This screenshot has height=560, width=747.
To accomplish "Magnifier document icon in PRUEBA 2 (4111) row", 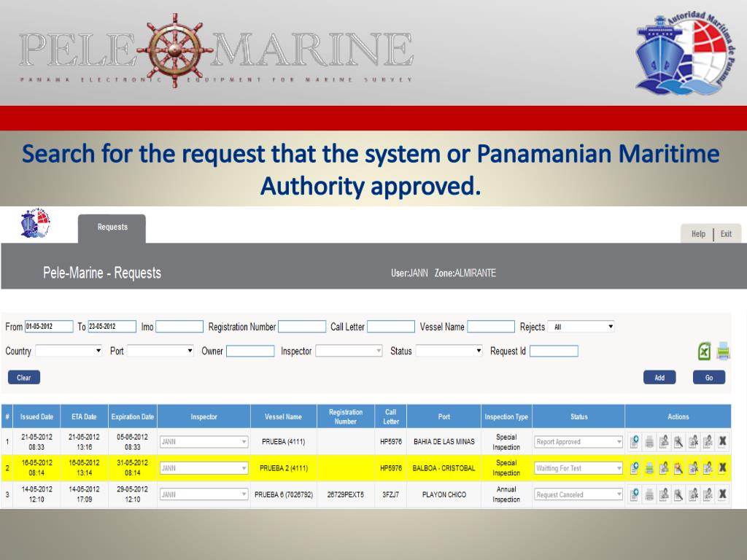I will coord(678,468).
